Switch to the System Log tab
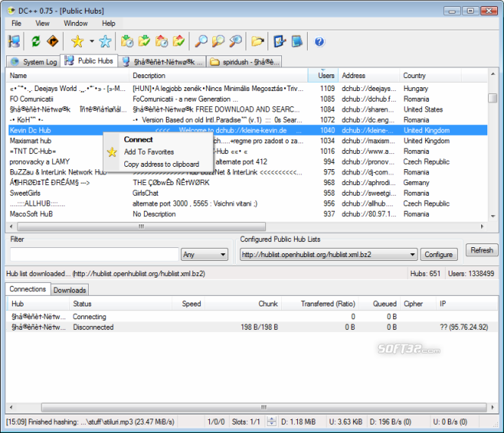This screenshot has width=504, height=433. coord(33,61)
